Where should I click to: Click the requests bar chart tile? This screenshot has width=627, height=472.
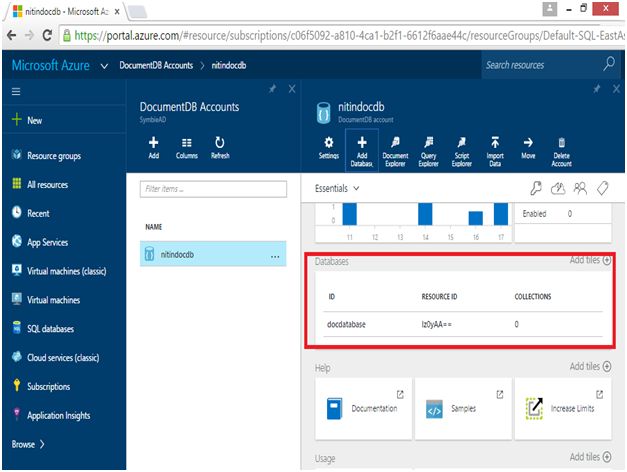(x=411, y=222)
